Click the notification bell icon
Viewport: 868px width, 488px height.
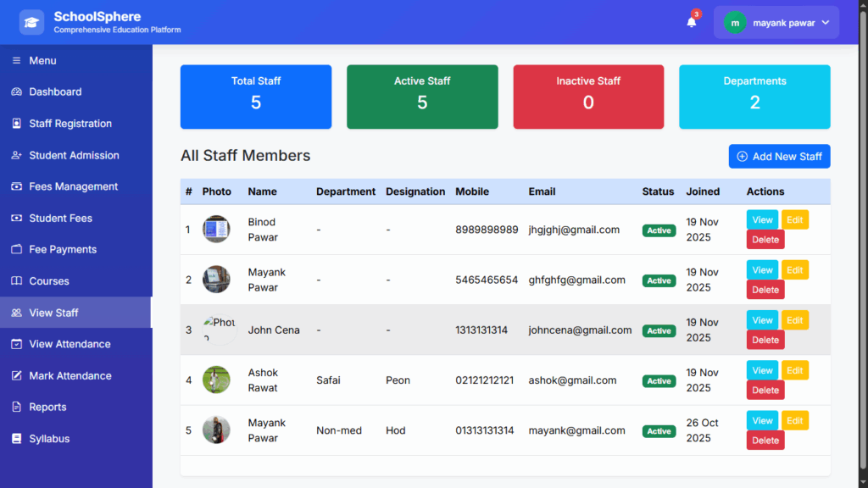point(692,23)
